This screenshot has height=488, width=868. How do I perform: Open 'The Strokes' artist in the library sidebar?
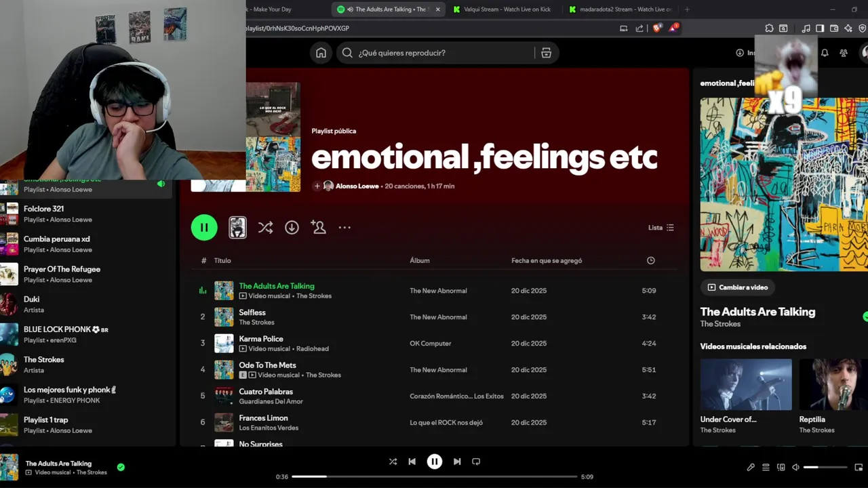click(87, 365)
